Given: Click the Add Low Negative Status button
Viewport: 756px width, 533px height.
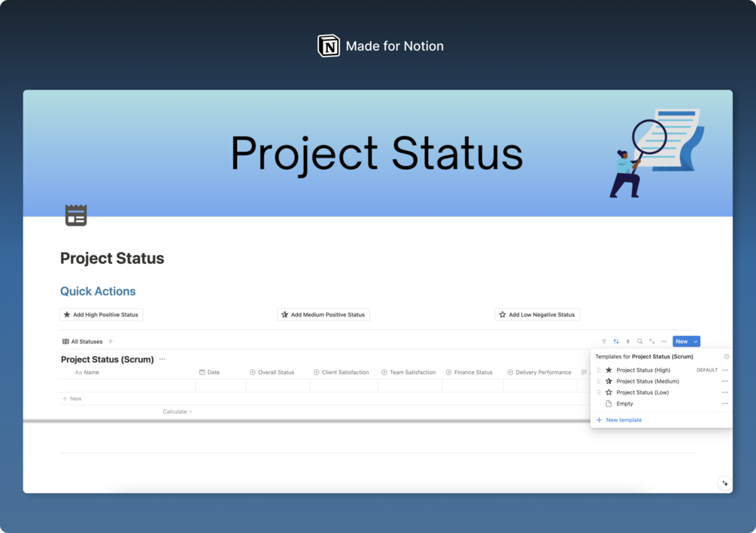Looking at the screenshot, I should [x=537, y=315].
